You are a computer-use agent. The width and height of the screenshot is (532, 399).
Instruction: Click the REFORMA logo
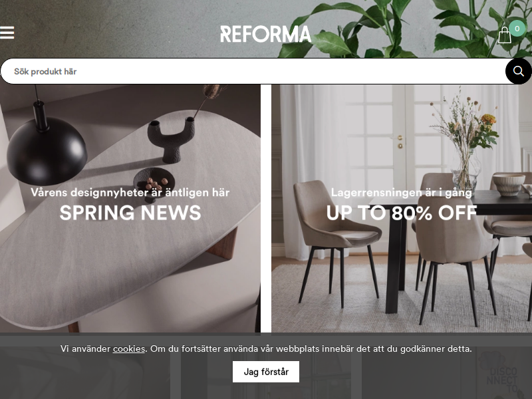coord(265,34)
